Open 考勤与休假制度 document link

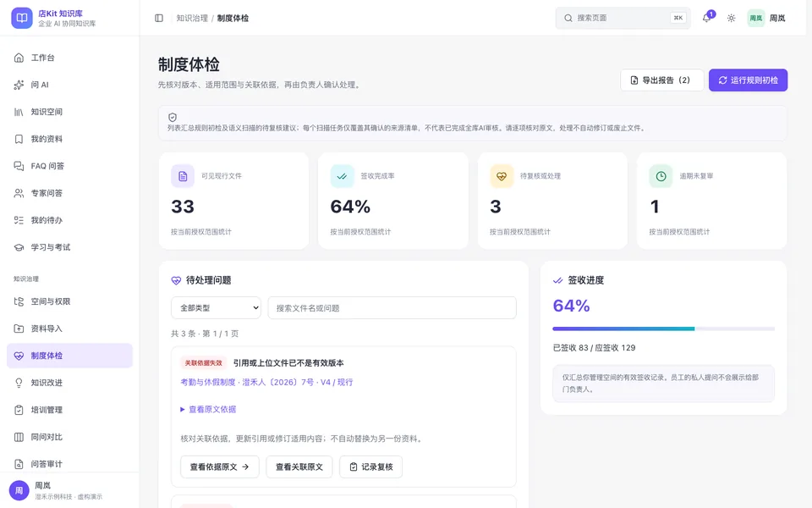coord(266,382)
